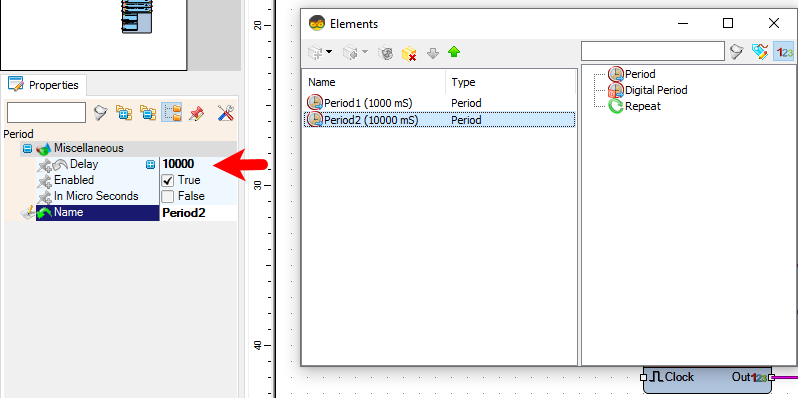Collapse the Miscellaneous category
798x398 pixels.
coord(27,149)
